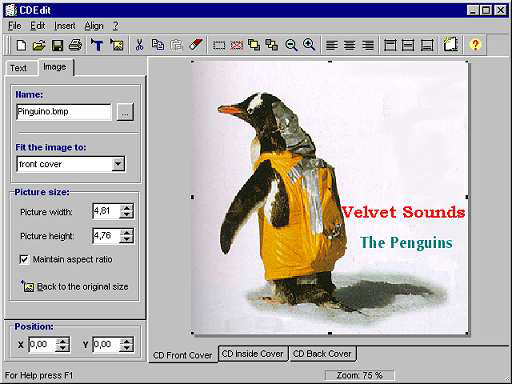Click the New document icon
The width and height of the screenshot is (512, 384).
[x=21, y=45]
